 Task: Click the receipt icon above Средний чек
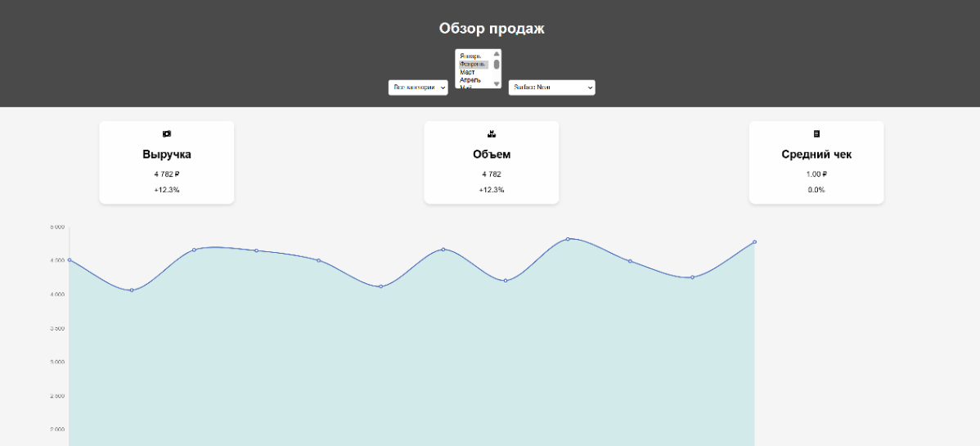[816, 133]
